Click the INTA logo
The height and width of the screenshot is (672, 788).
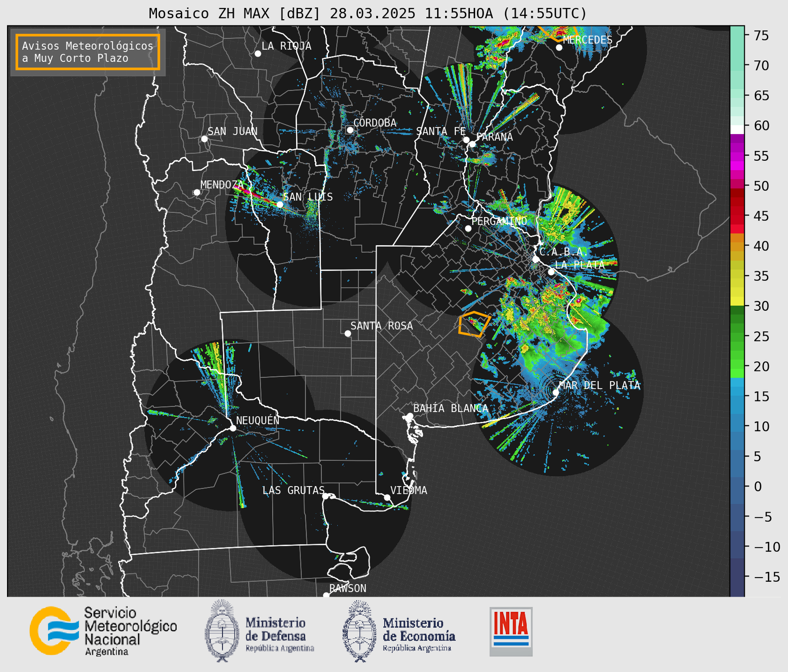point(511,631)
